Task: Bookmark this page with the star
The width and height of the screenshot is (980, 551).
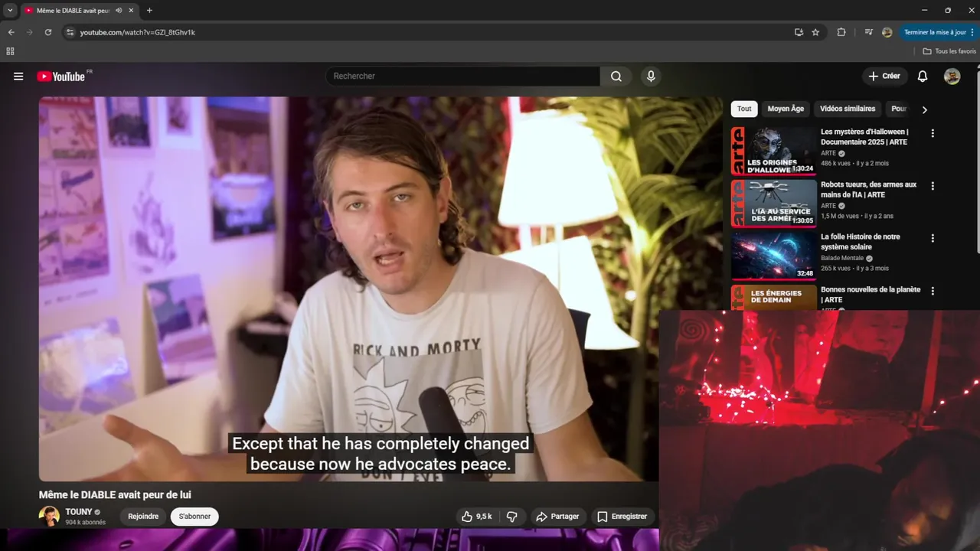Action: pyautogui.click(x=815, y=32)
